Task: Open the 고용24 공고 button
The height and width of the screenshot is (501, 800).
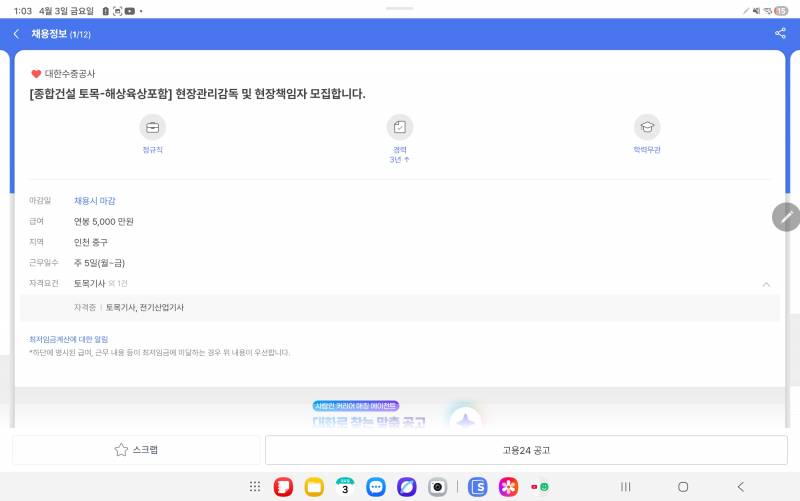Action: click(x=526, y=450)
